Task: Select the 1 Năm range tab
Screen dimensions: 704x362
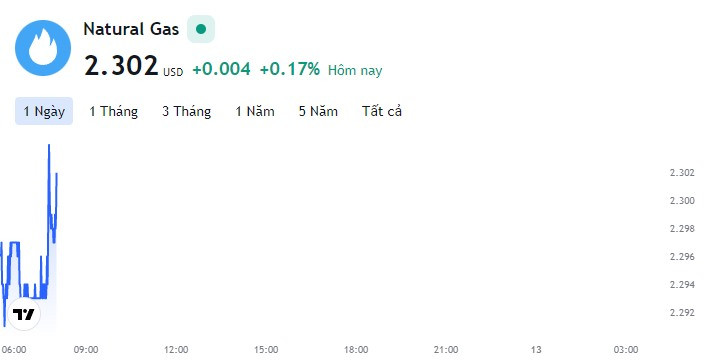Action: click(255, 111)
